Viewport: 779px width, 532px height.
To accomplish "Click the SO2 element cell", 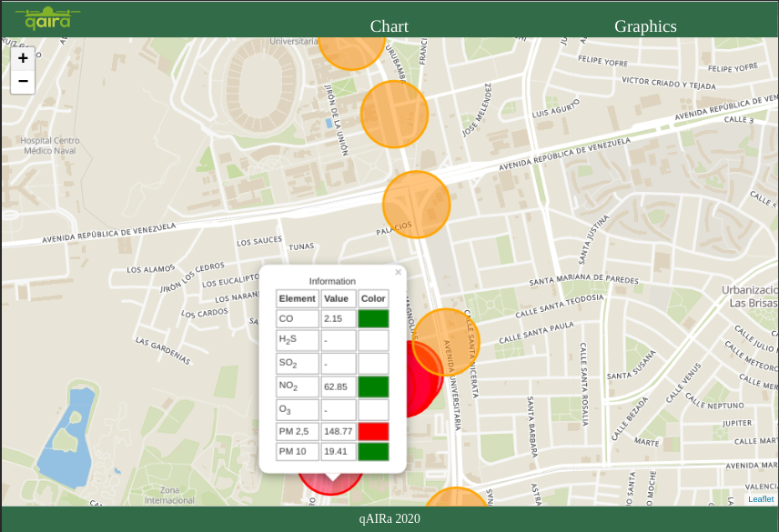I will [x=297, y=363].
